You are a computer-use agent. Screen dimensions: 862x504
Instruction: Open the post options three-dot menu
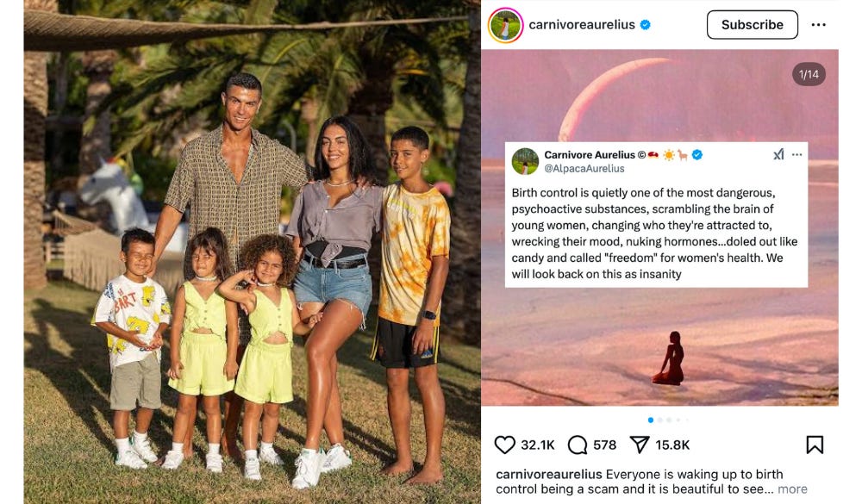coord(819,25)
